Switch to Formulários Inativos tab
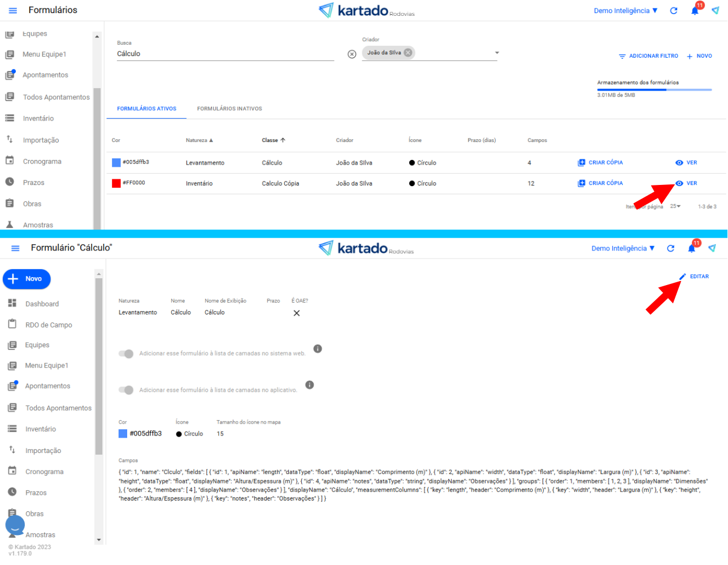Image resolution: width=728 pixels, height=565 pixels. point(229,109)
